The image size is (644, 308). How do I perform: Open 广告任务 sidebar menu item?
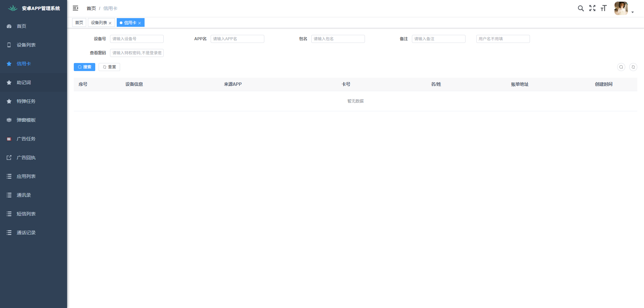[34, 139]
